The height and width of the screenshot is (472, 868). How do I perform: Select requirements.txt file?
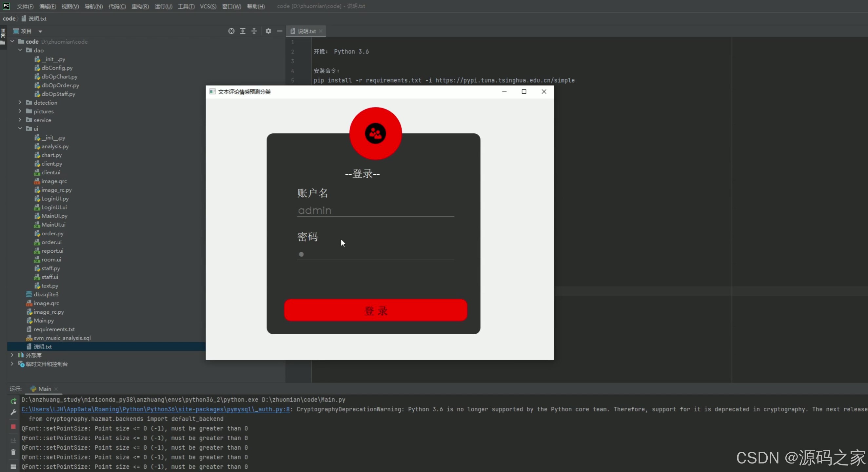[50, 329]
